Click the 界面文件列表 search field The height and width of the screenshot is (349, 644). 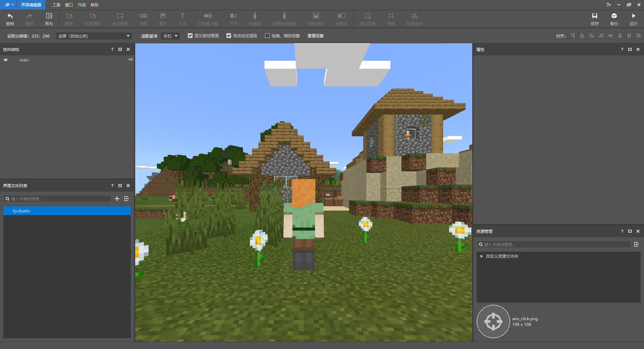coord(57,199)
